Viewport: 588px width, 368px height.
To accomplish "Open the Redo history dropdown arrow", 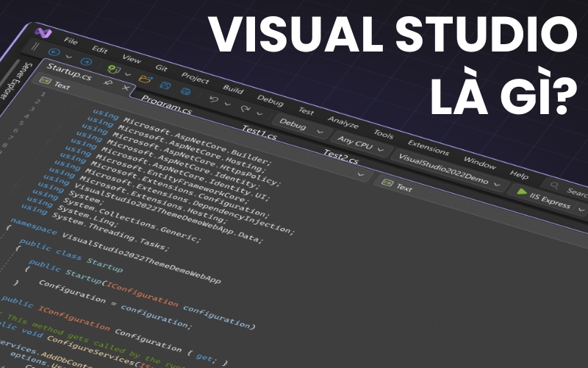I will tap(259, 113).
